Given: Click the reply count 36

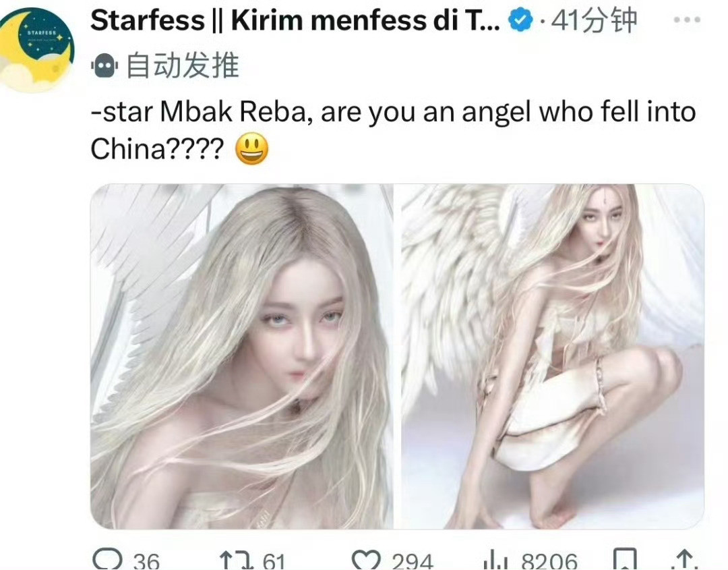Looking at the screenshot, I should click(x=146, y=561).
